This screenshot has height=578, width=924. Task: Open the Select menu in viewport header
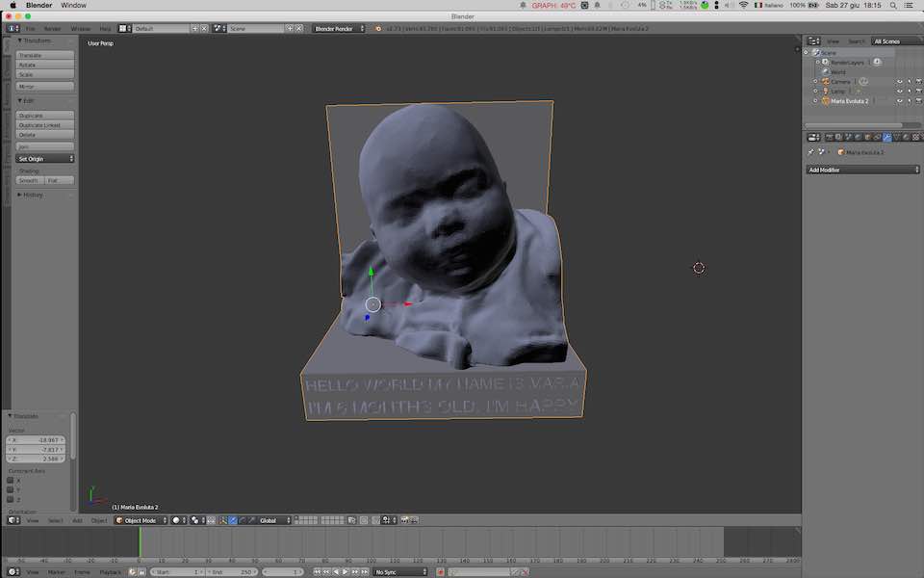[x=56, y=520]
